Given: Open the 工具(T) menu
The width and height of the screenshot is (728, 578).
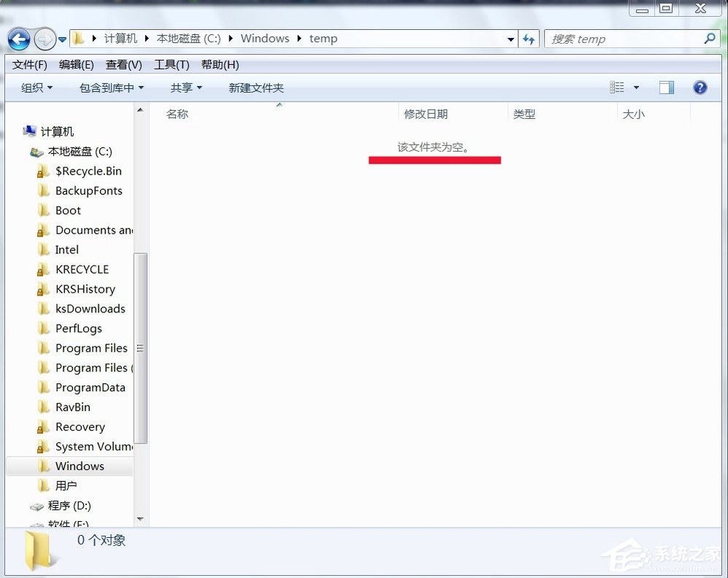Looking at the screenshot, I should [x=171, y=64].
